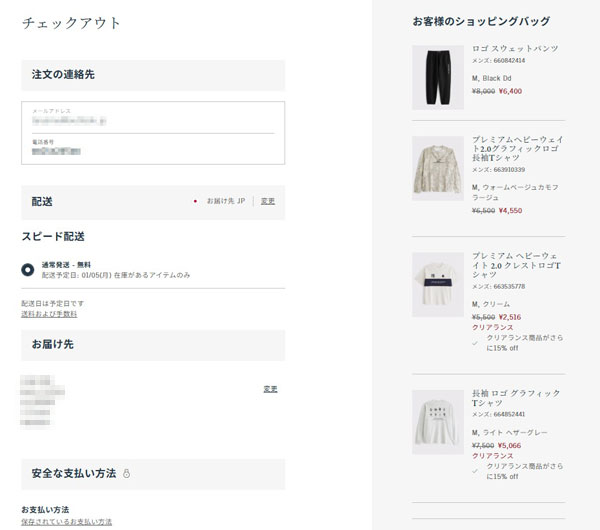Click プレミアムヘビーウェイト2.0グラフィックロゴ長袖Tシャツ title

(x=517, y=153)
